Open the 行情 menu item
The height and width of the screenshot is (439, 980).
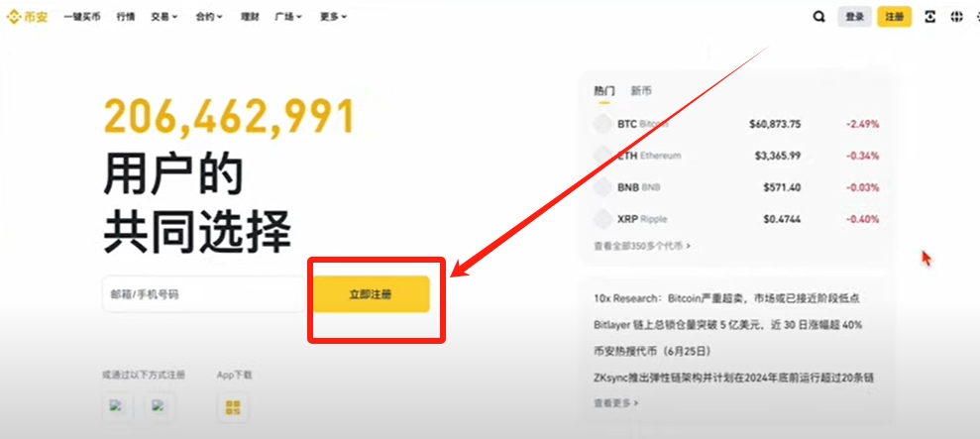click(x=126, y=17)
